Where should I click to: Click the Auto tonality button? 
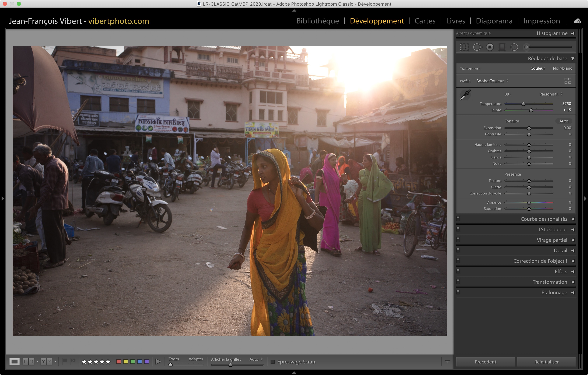click(x=563, y=121)
